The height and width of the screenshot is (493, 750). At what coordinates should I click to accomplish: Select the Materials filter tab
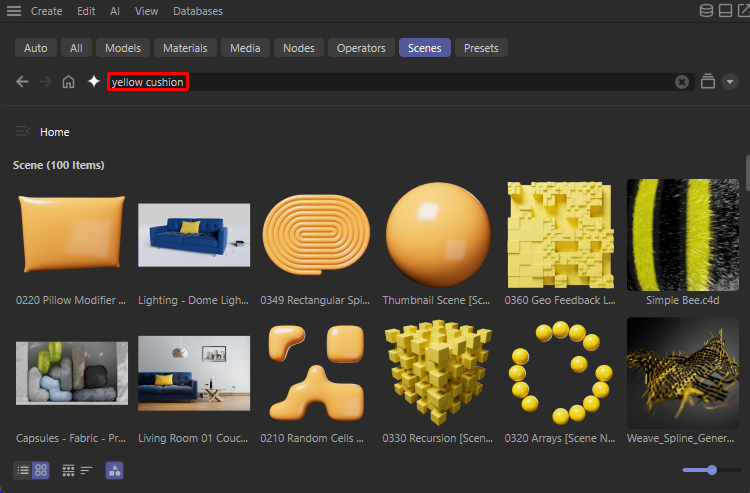[185, 48]
